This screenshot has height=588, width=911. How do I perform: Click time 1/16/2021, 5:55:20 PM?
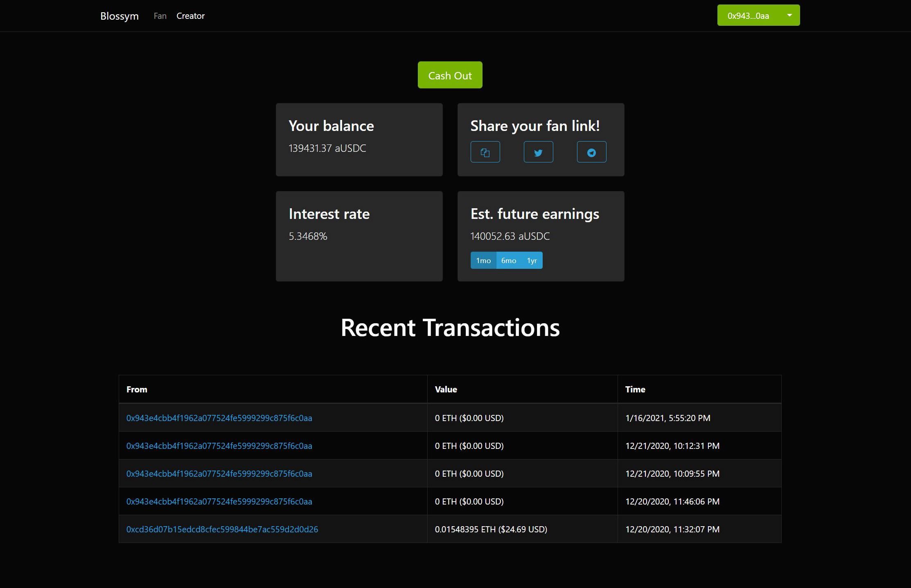click(x=668, y=418)
